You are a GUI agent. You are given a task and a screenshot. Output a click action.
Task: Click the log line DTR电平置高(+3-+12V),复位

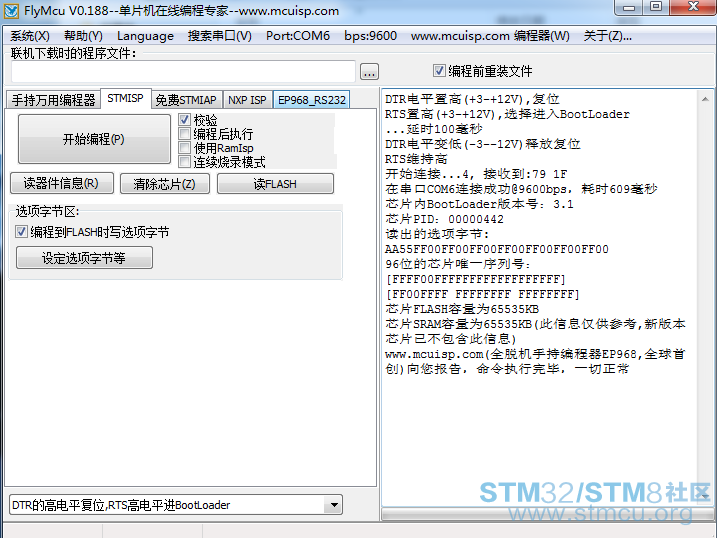[472, 99]
